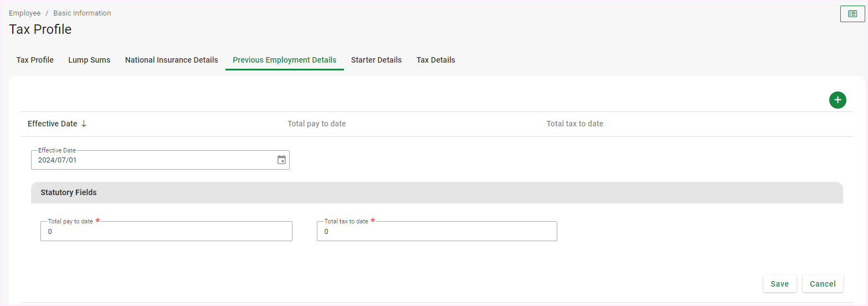Viewport: 868px width, 306px height.
Task: Sort by the Effective Date column header
Action: click(52, 124)
